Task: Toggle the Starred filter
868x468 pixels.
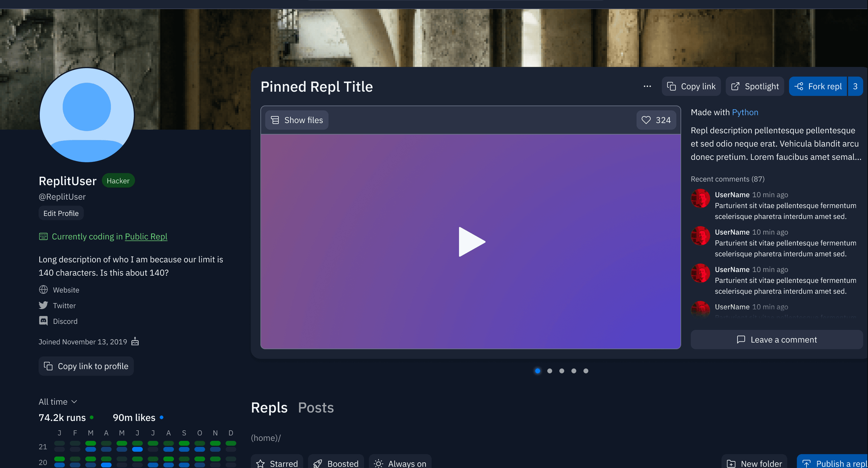Action: tap(277, 463)
